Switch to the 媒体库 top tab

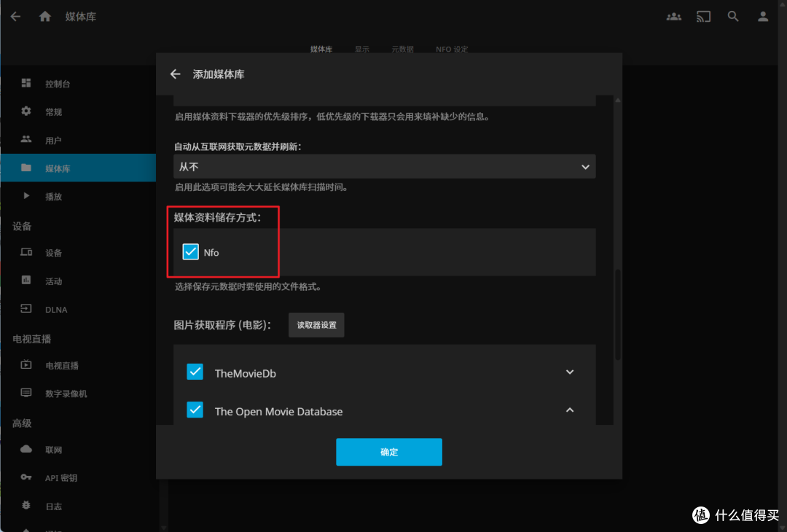point(321,49)
